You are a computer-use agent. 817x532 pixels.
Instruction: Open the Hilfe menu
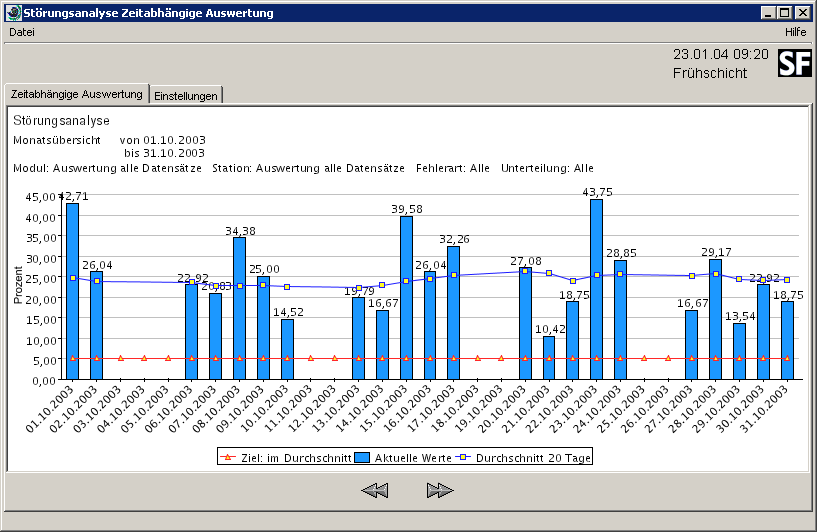pyautogui.click(x=795, y=32)
